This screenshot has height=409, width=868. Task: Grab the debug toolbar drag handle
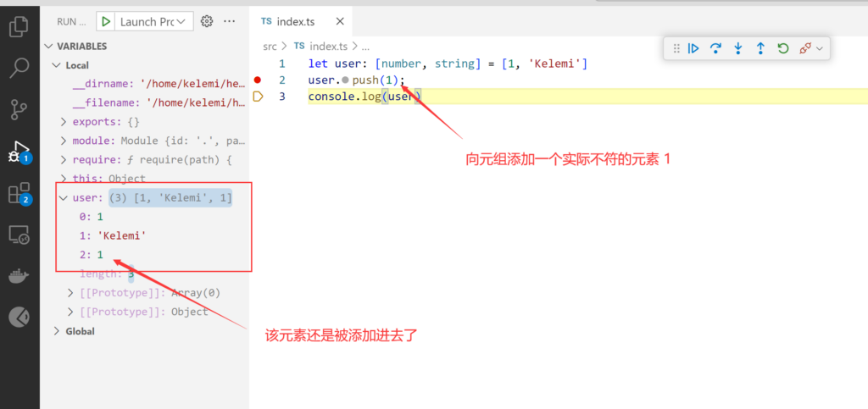[x=676, y=48]
